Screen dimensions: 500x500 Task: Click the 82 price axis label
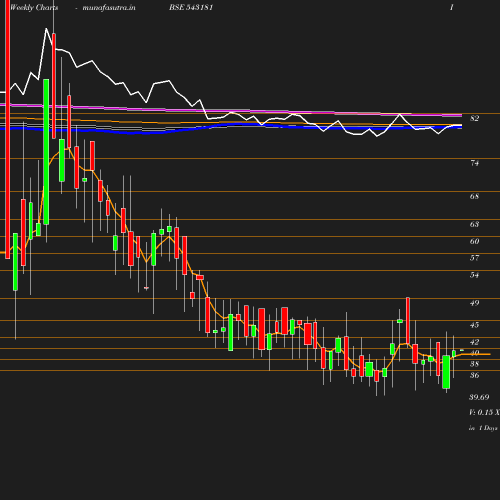pyautogui.click(x=474, y=118)
